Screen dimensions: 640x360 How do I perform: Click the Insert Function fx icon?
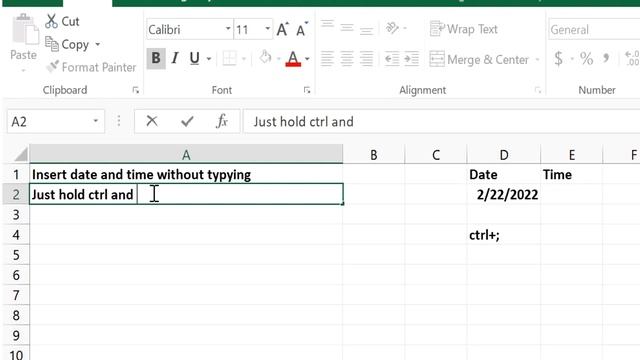tap(222, 121)
